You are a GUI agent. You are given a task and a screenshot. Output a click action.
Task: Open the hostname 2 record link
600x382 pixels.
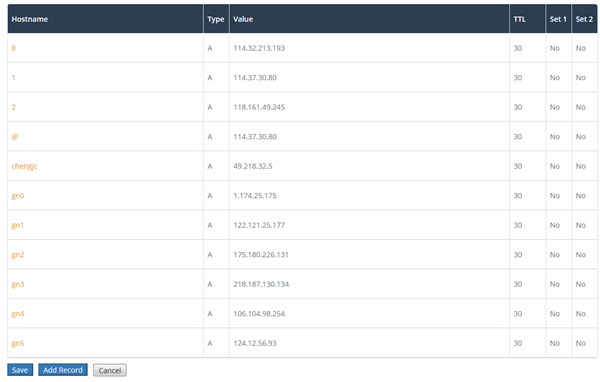point(14,107)
